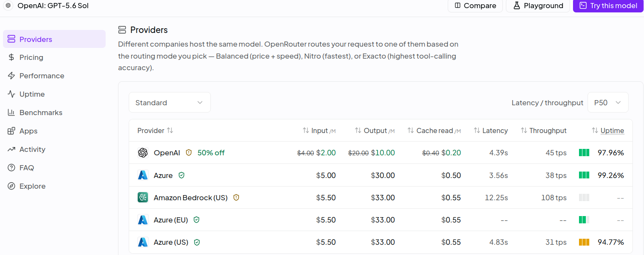
Task: Click the server icon beside Providers heading
Action: pyautogui.click(x=122, y=30)
